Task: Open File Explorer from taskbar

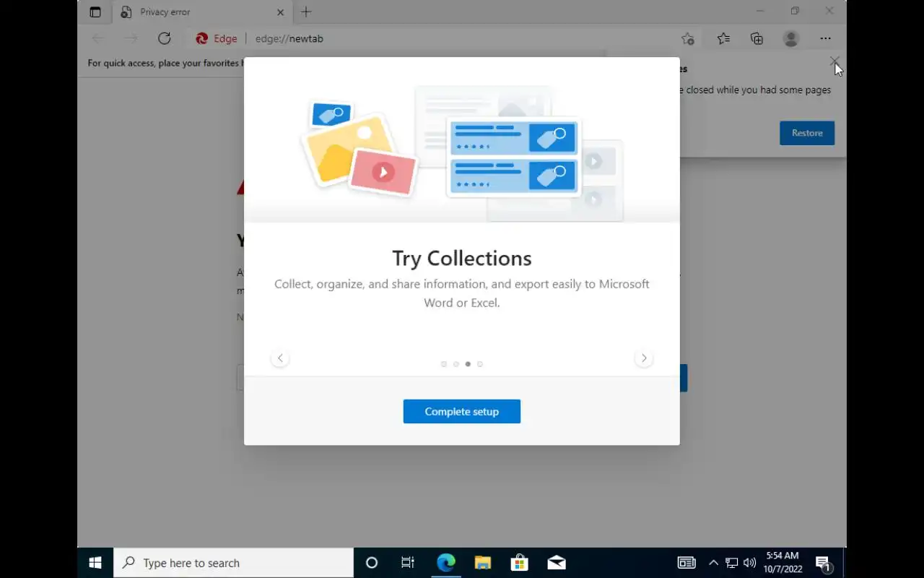Action: pos(482,563)
